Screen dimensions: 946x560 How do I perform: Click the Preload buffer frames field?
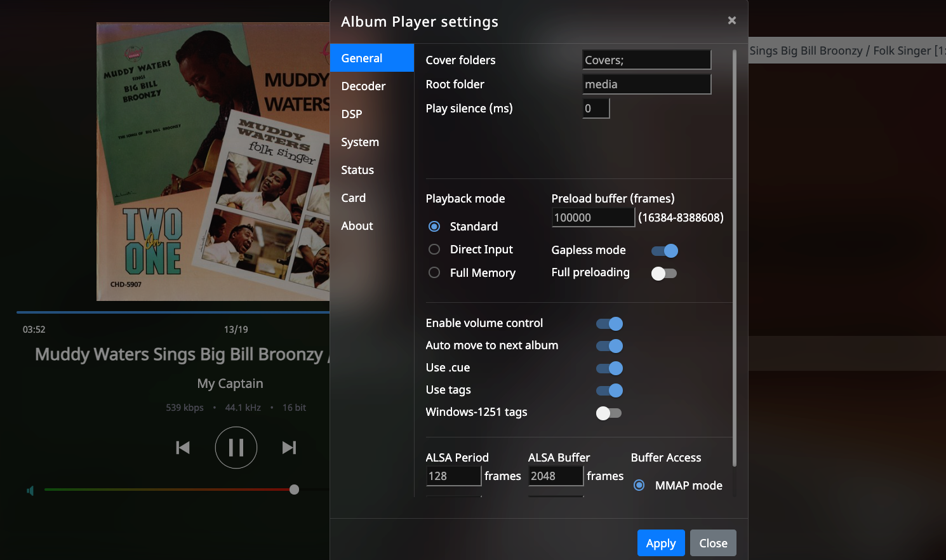pos(593,217)
